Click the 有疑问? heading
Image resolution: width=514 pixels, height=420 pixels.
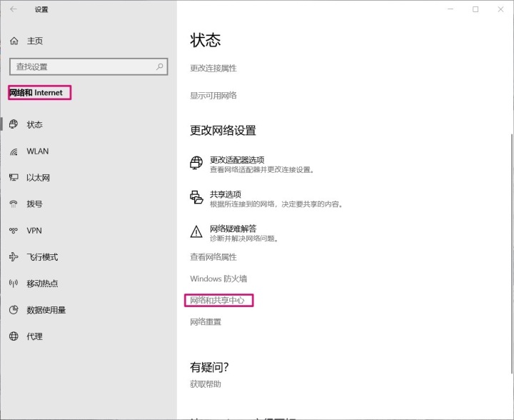tap(209, 367)
